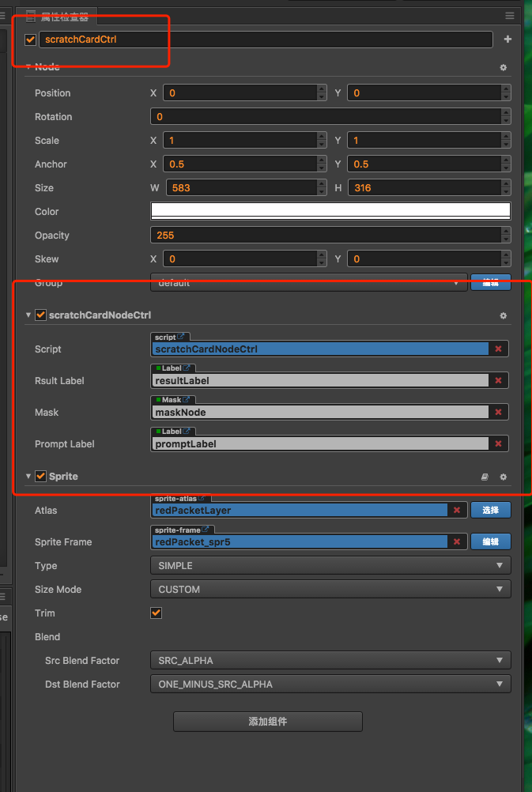Click the Blend property label
This screenshot has height=792, width=532.
tap(47, 637)
